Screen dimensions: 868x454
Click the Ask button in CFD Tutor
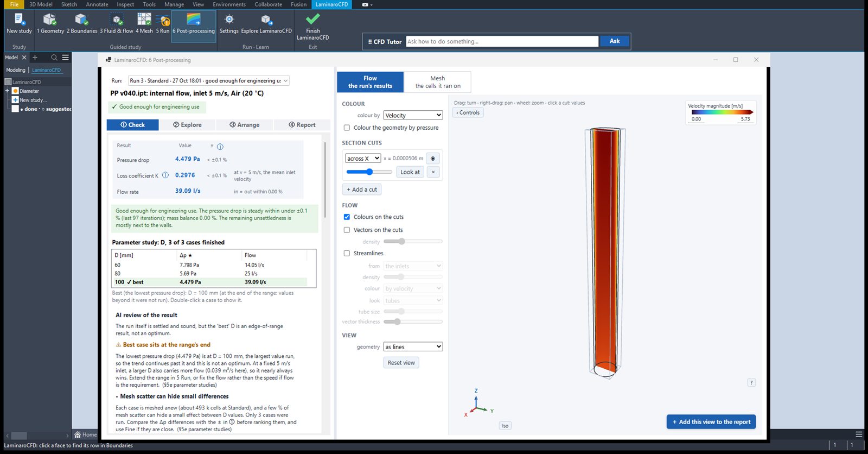point(615,41)
